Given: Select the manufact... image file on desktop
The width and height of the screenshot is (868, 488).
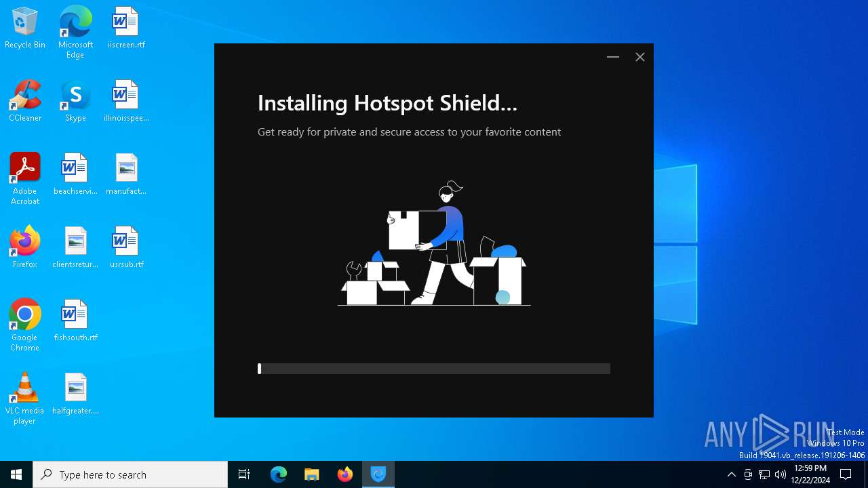Looking at the screenshot, I should (x=126, y=175).
